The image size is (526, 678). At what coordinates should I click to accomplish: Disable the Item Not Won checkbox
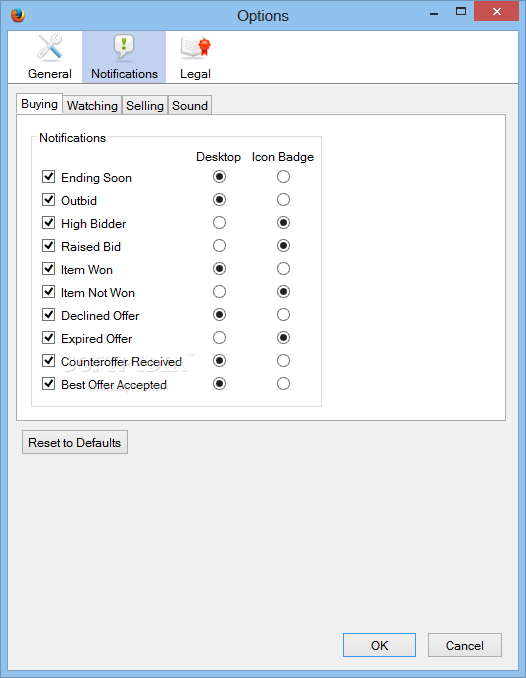48,292
